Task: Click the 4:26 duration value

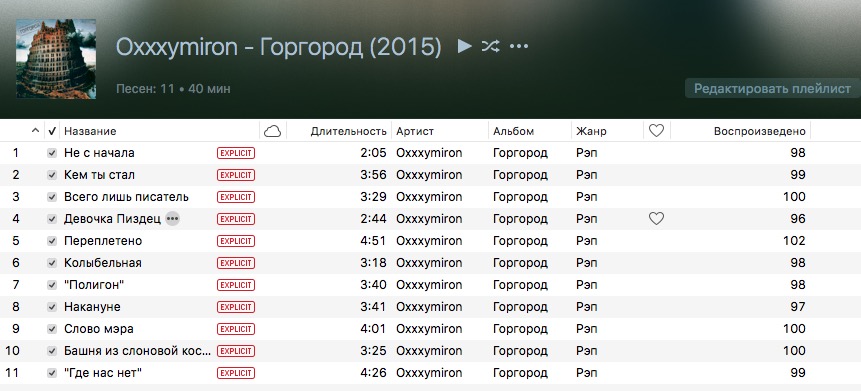Action: pos(373,373)
